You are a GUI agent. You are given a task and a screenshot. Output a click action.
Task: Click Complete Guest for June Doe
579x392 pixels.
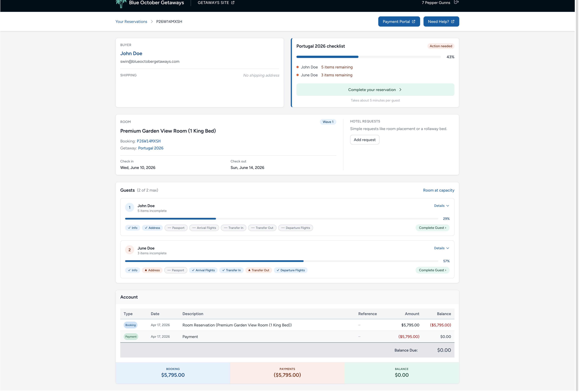[x=432, y=270]
